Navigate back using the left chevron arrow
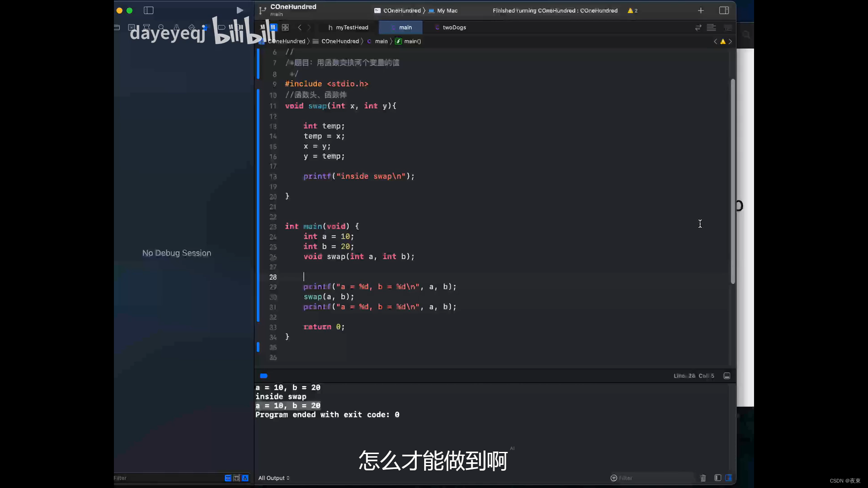Screen dimensions: 868x488 tap(300, 27)
